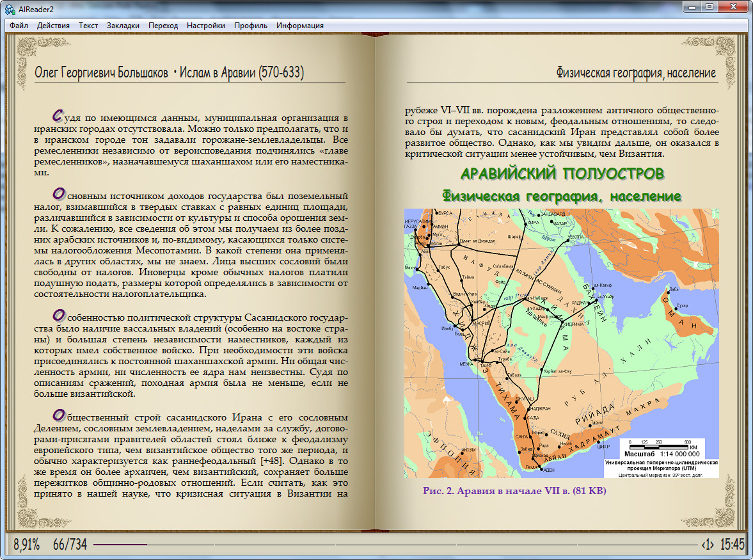Click the 8,91% reading percentage indicator

click(x=27, y=545)
